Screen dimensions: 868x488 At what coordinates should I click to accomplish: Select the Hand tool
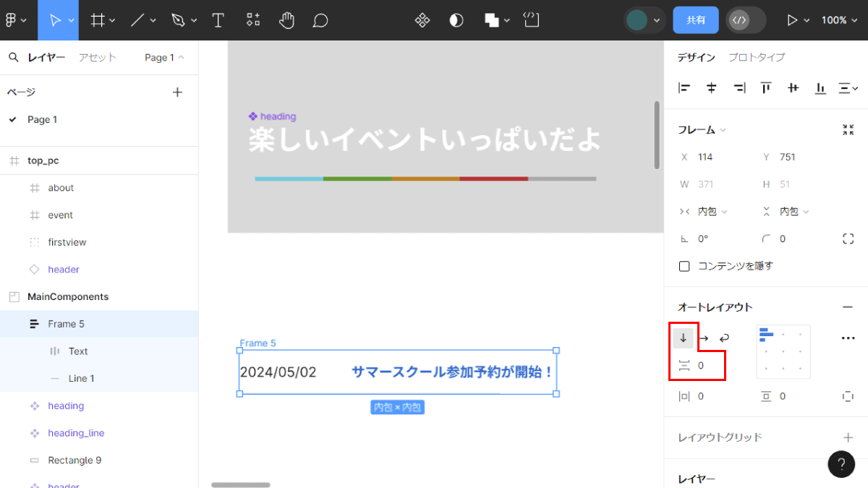point(286,20)
